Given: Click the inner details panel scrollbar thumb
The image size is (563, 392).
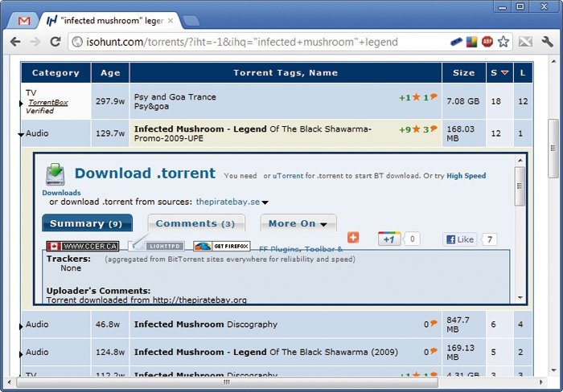Looking at the screenshot, I should 520,186.
